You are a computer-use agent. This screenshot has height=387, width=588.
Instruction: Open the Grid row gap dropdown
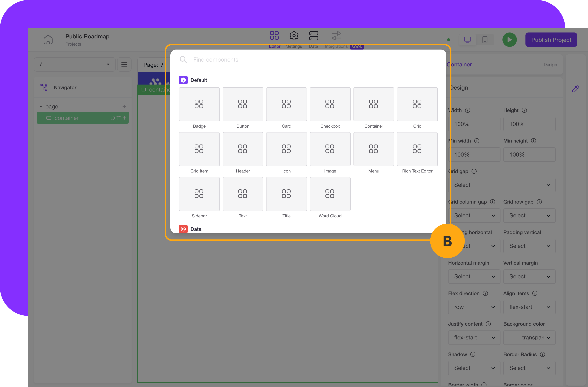pyautogui.click(x=529, y=216)
